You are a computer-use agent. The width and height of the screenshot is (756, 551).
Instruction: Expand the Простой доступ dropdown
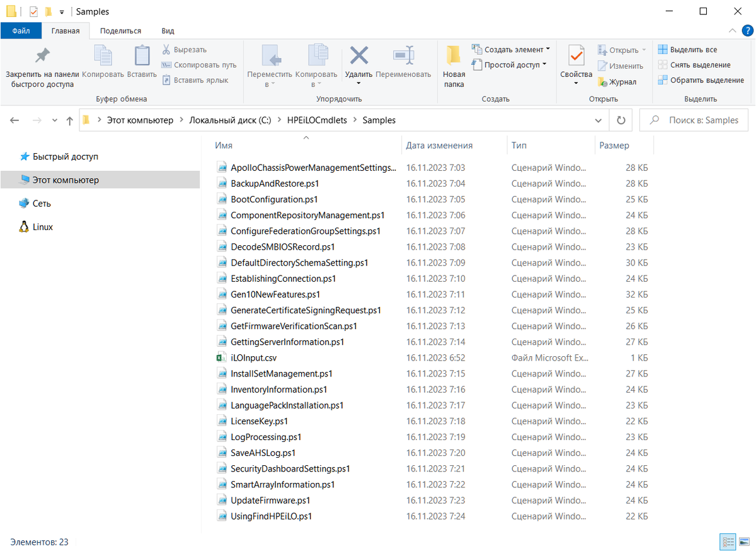544,64
